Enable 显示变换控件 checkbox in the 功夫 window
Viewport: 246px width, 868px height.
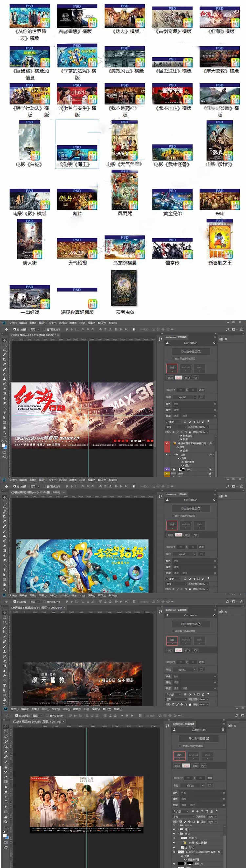click(x=48, y=716)
